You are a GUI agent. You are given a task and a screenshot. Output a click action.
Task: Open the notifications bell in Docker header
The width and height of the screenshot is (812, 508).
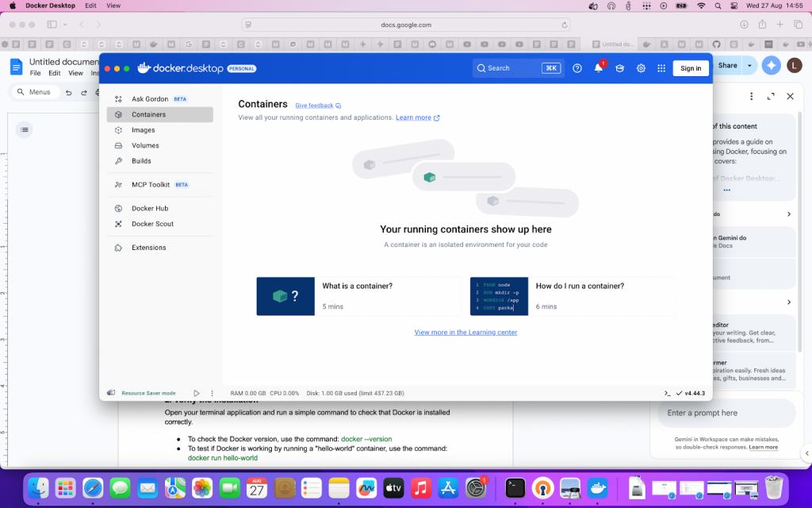(599, 68)
